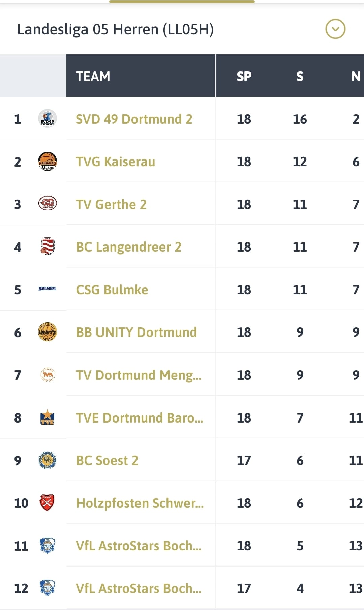Click the BC Soest 2 team logo
This screenshot has height=610, width=364.
click(48, 460)
